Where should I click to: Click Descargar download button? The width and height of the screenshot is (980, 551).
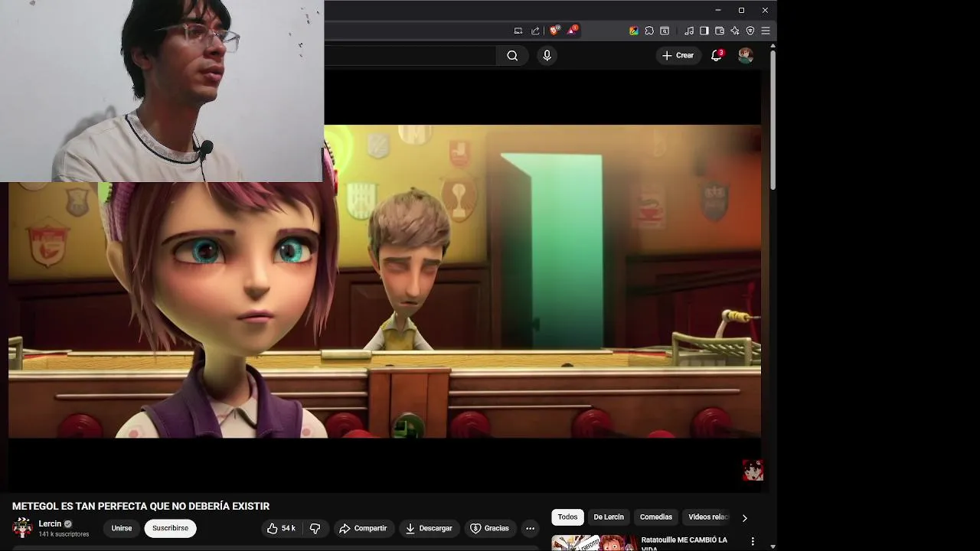[429, 528]
